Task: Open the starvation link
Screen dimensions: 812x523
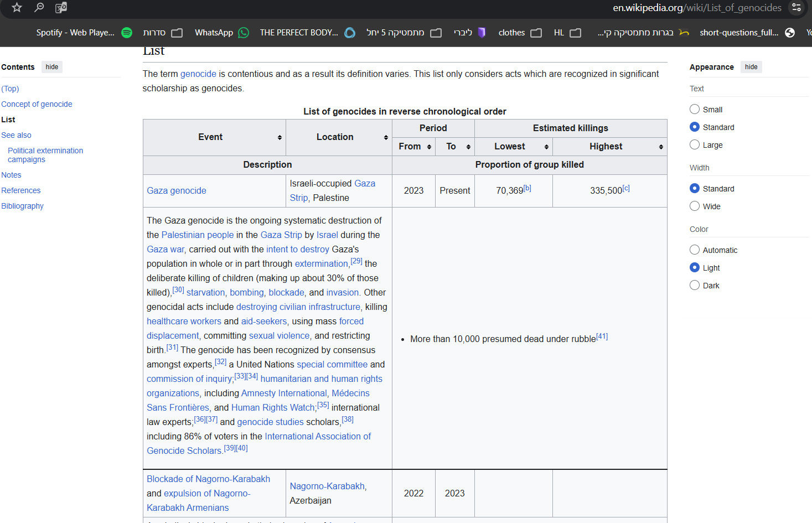Action: pyautogui.click(x=205, y=292)
